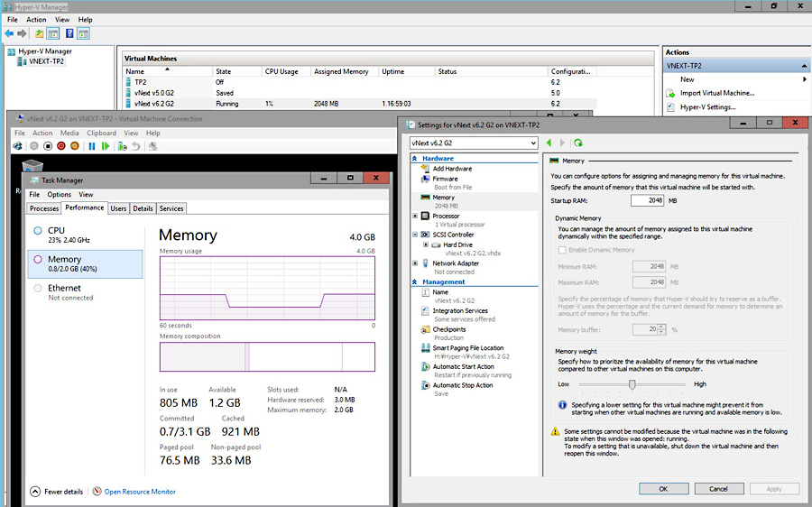Image resolution: width=812 pixels, height=507 pixels.
Task: Switch to Details tab in Task Manager
Action: pyautogui.click(x=143, y=208)
